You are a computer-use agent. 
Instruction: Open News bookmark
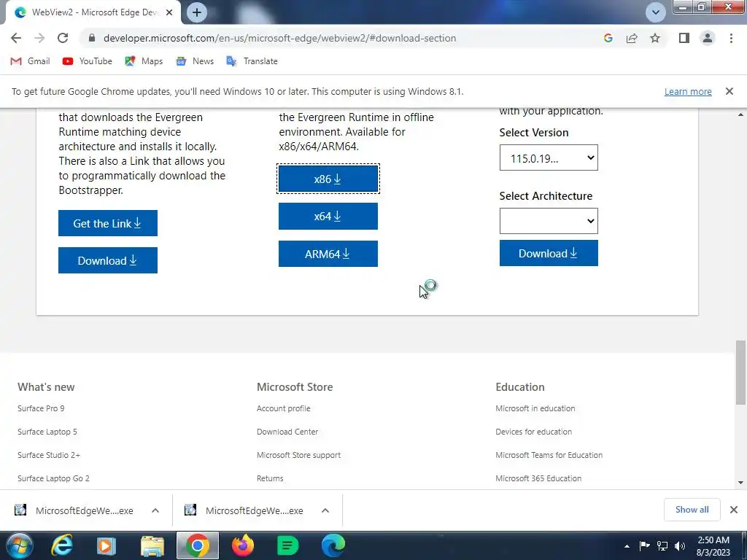[x=195, y=61]
